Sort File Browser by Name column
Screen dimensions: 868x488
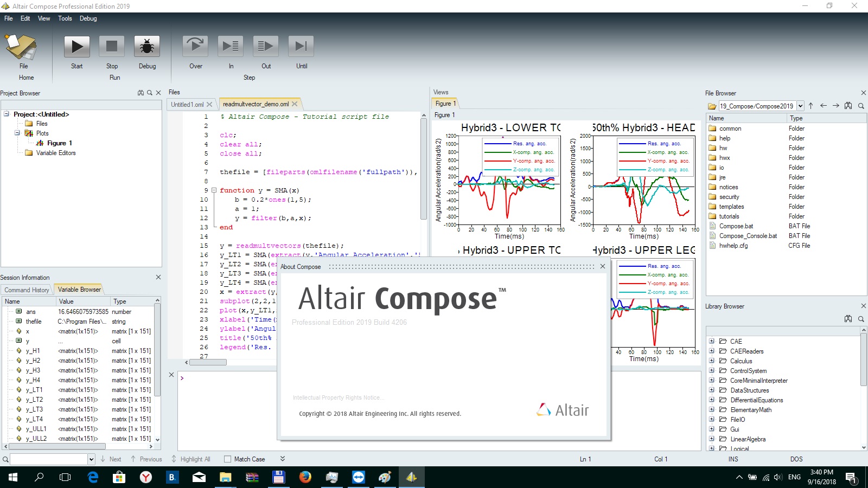746,118
